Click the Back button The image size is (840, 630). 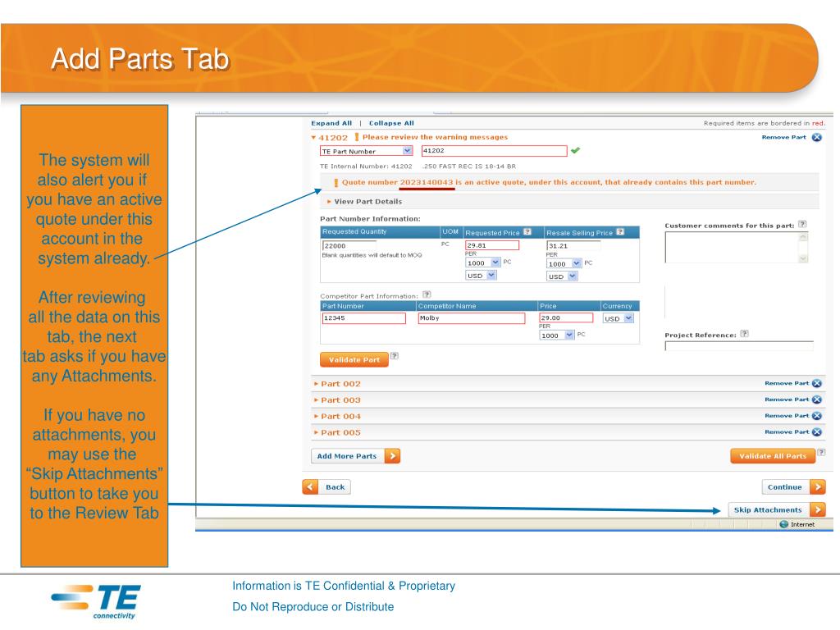pyautogui.click(x=326, y=487)
